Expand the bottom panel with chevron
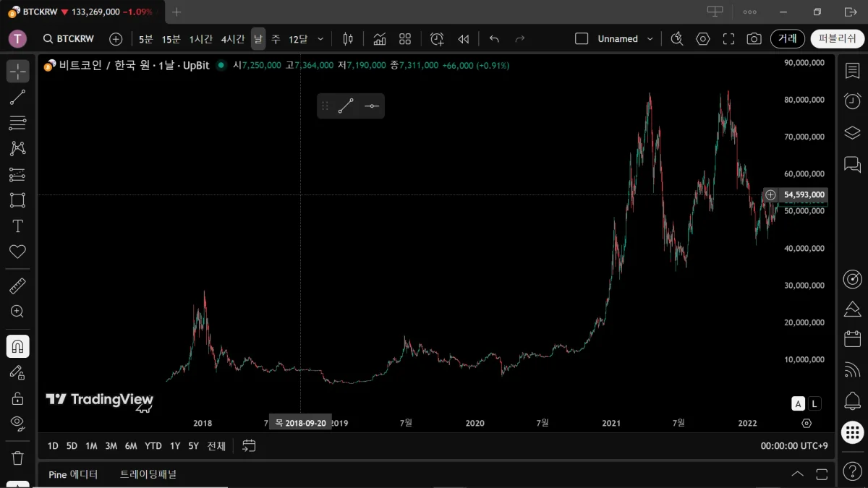The height and width of the screenshot is (488, 868). 797,474
